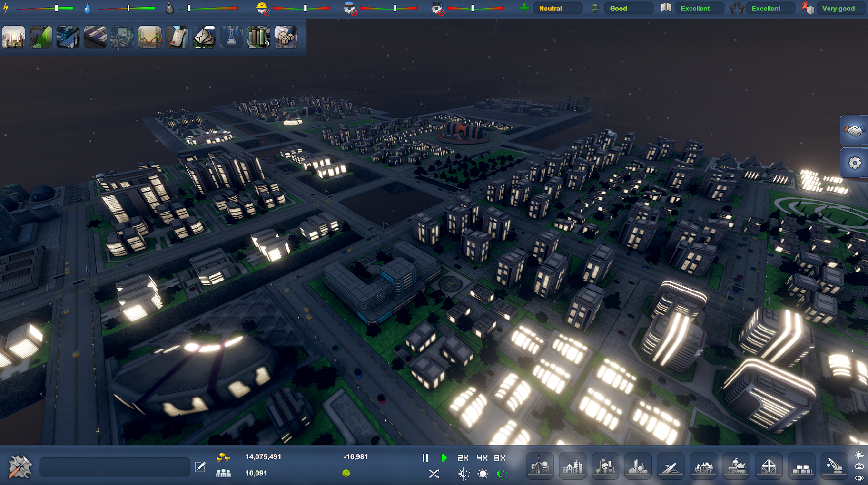Click the camera screenshot icon
This screenshot has height=485, width=868.
coord(859,466)
